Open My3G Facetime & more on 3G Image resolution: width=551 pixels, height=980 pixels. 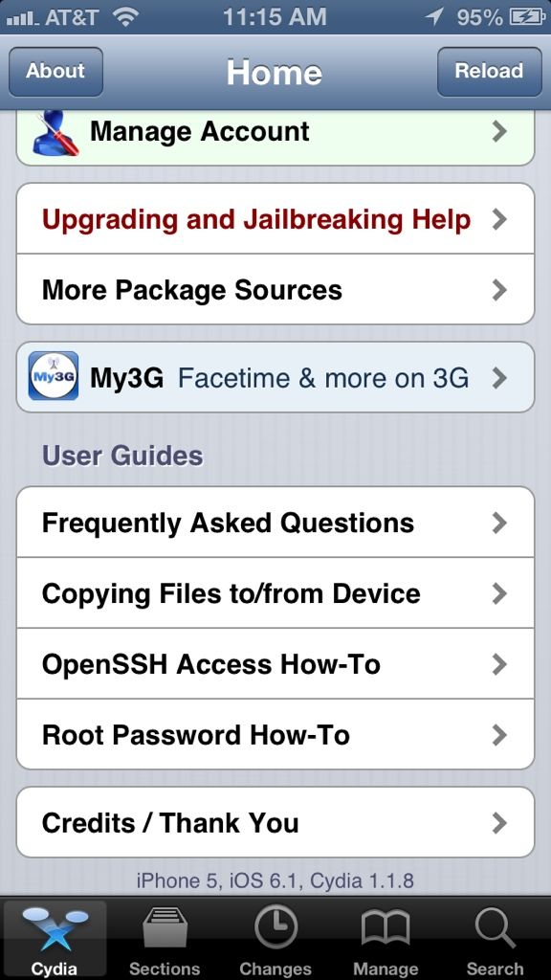(275, 377)
